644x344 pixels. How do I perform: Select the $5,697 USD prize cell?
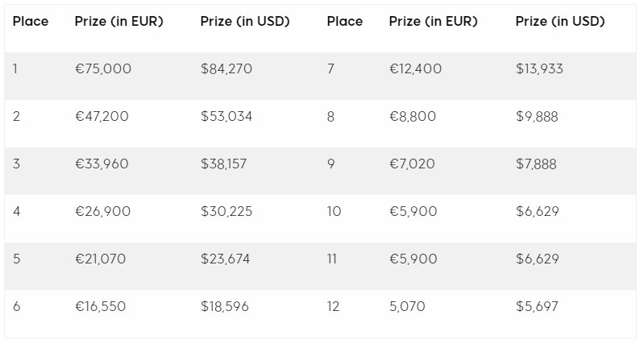537,307
